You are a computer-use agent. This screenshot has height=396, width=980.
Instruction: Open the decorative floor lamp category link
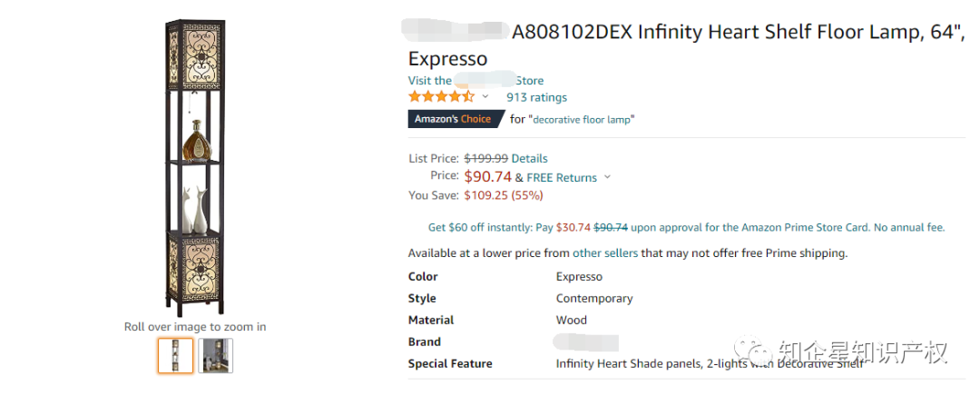pos(583,119)
